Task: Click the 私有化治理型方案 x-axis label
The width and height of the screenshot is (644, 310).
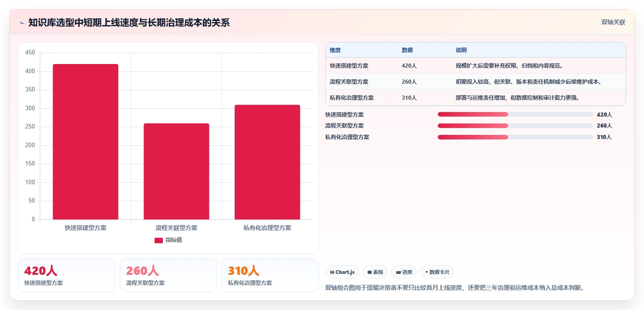Action: pos(267,227)
